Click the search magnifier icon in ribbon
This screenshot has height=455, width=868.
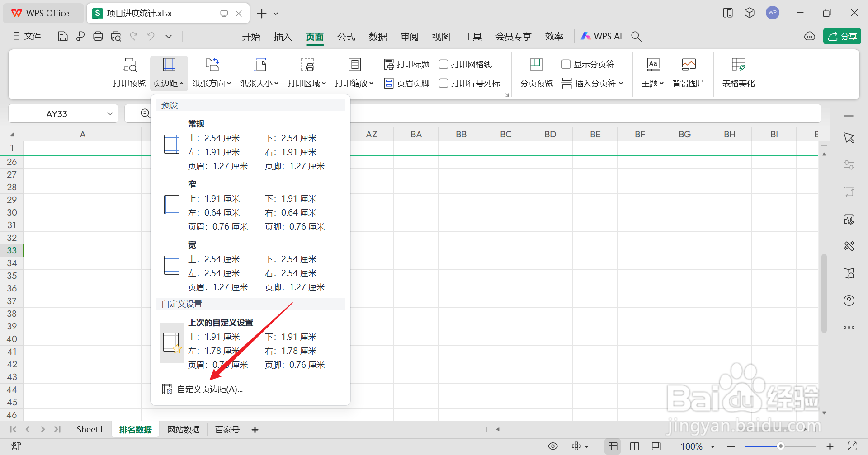pos(636,37)
